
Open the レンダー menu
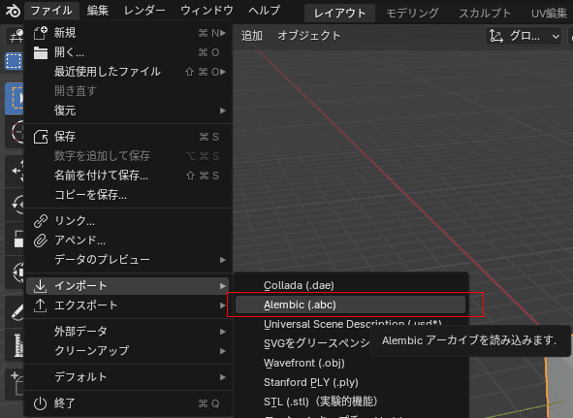144,11
